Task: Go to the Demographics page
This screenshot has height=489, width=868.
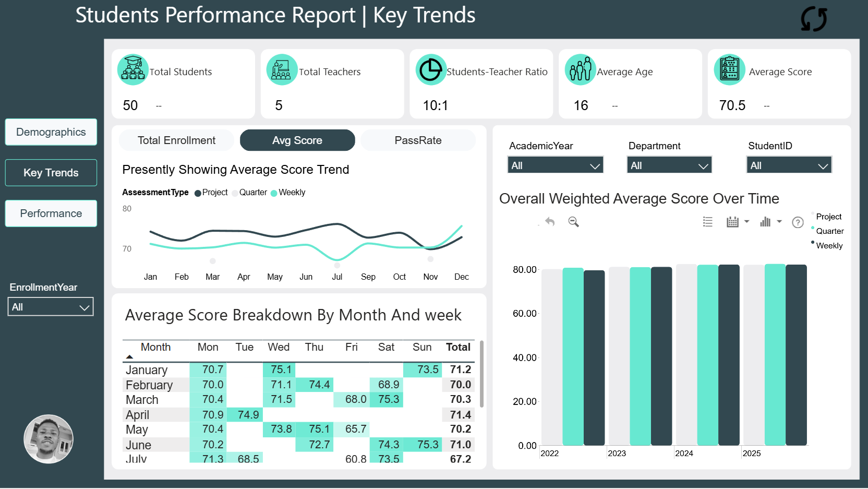Action: [51, 132]
